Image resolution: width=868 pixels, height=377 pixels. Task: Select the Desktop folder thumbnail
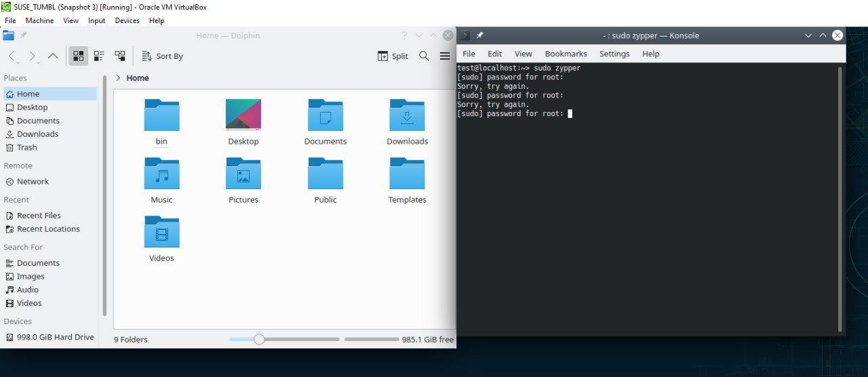pyautogui.click(x=243, y=115)
